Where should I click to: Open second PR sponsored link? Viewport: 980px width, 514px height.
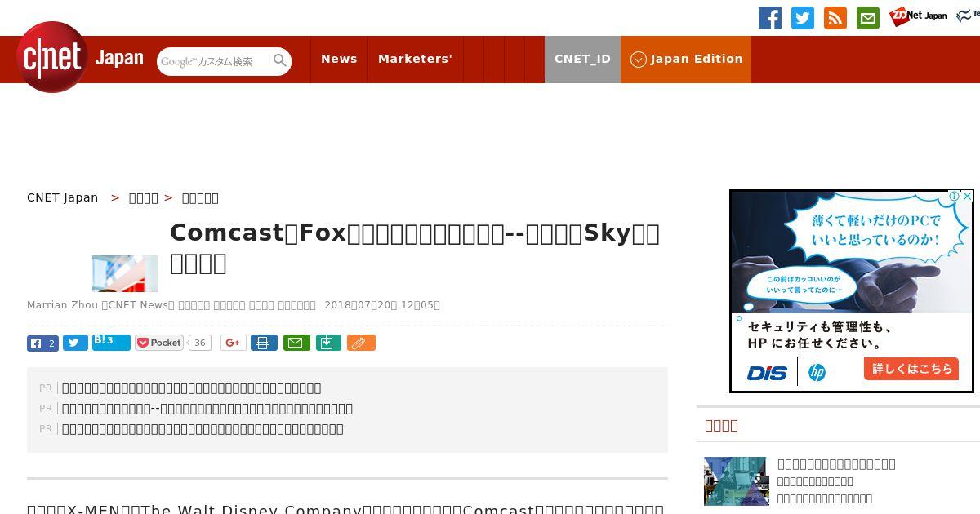click(x=207, y=409)
